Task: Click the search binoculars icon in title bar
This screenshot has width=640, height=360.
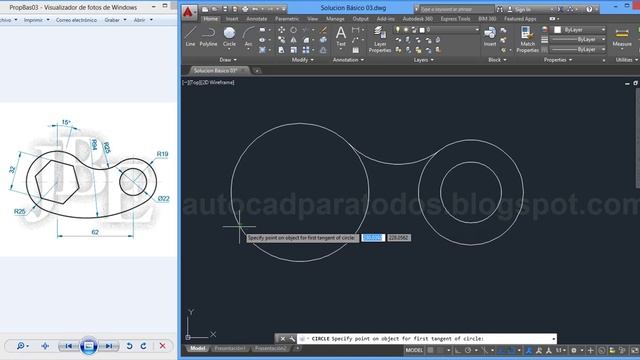Action: (500, 9)
